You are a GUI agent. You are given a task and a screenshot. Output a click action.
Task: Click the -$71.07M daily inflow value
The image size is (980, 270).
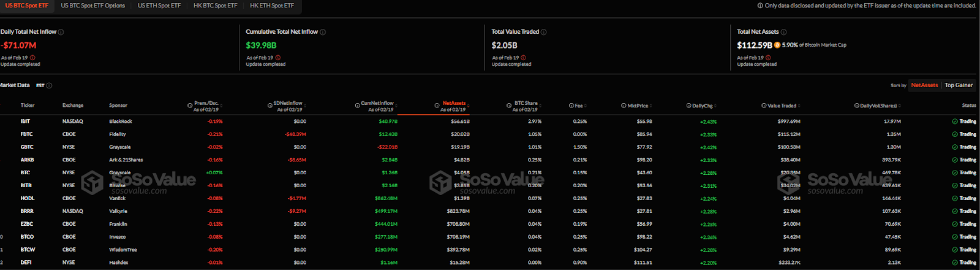[x=18, y=45]
